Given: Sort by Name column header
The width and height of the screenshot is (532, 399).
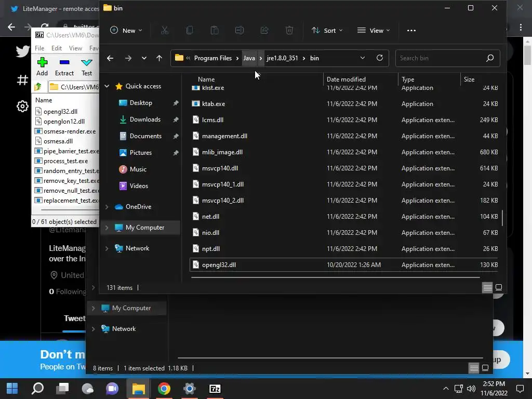Looking at the screenshot, I should [206, 79].
